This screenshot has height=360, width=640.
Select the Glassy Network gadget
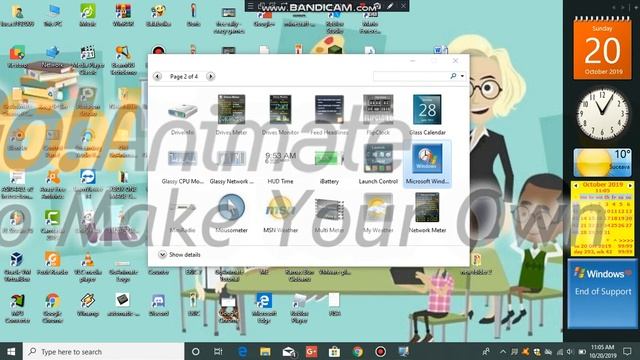(x=231, y=164)
